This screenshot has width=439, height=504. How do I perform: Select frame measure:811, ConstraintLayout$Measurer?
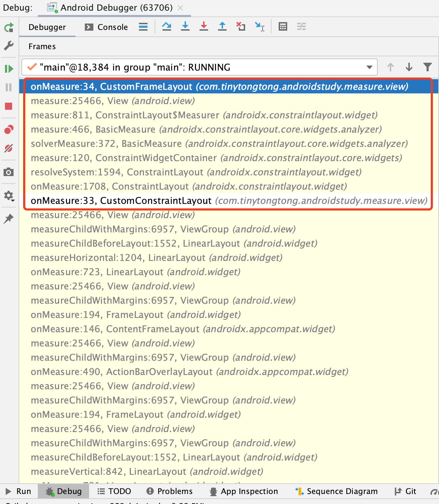228,115
